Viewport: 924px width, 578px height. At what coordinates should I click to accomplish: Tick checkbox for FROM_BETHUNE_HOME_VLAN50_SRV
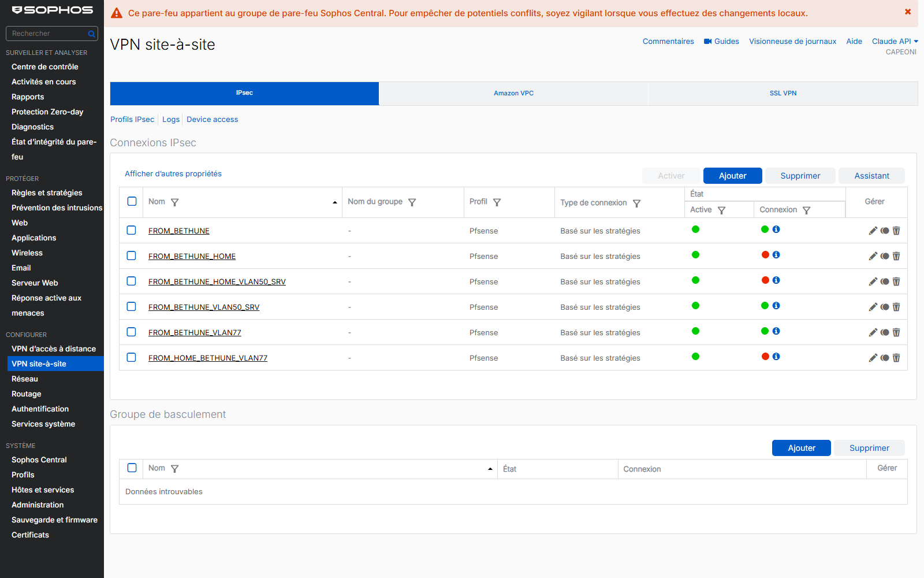tap(131, 281)
